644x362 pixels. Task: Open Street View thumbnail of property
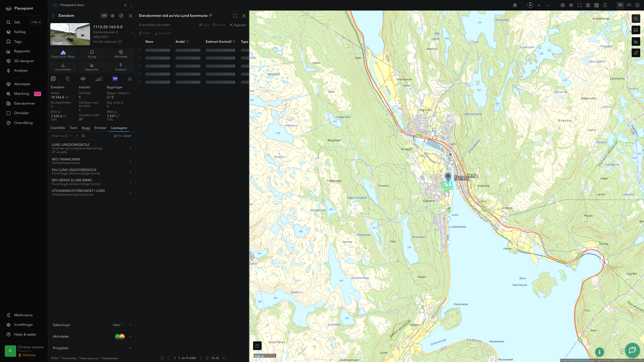(70, 34)
